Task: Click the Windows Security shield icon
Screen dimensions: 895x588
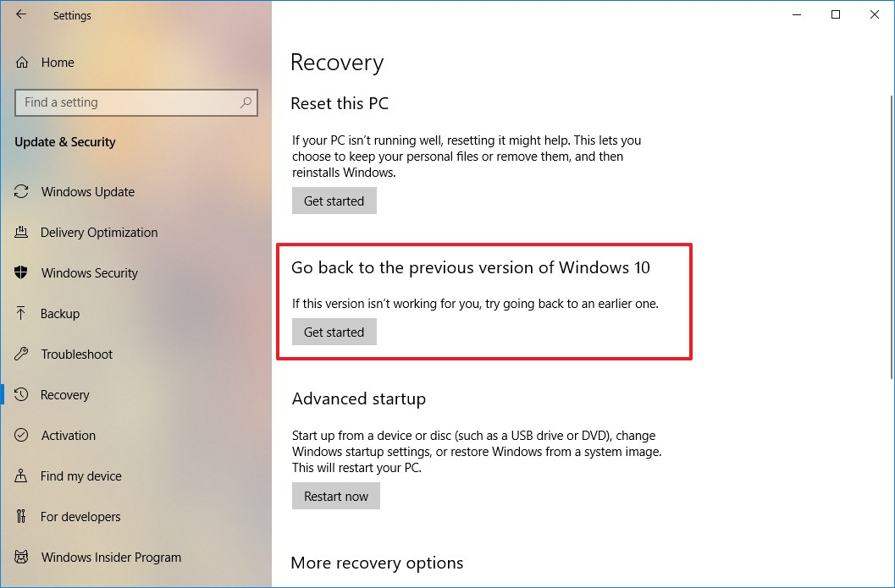Action: pyautogui.click(x=22, y=273)
